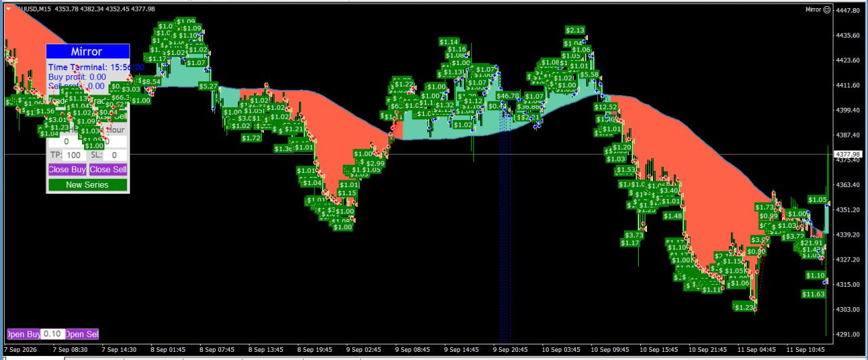Select the $2.13 profit label on the chart

(575, 30)
